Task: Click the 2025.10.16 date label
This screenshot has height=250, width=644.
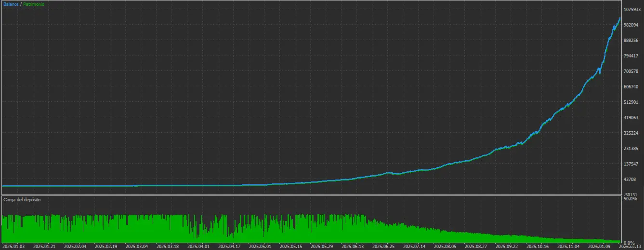Action: click(x=539, y=246)
